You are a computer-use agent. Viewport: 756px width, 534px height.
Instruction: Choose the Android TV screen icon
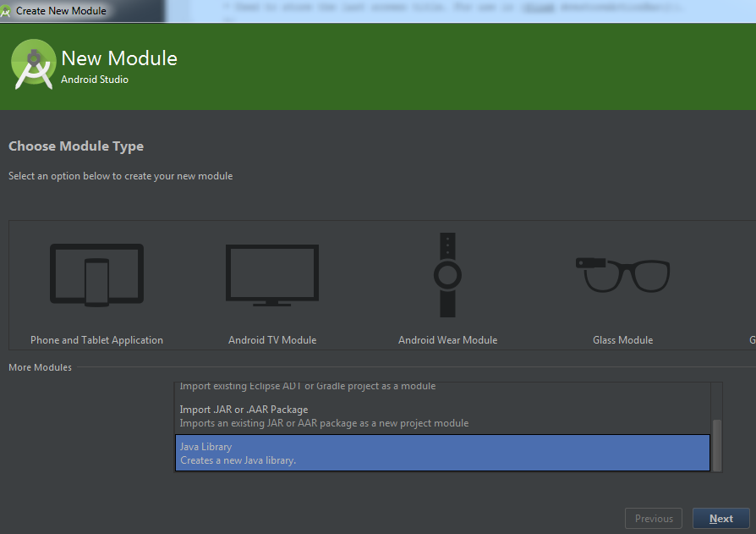pyautogui.click(x=272, y=275)
